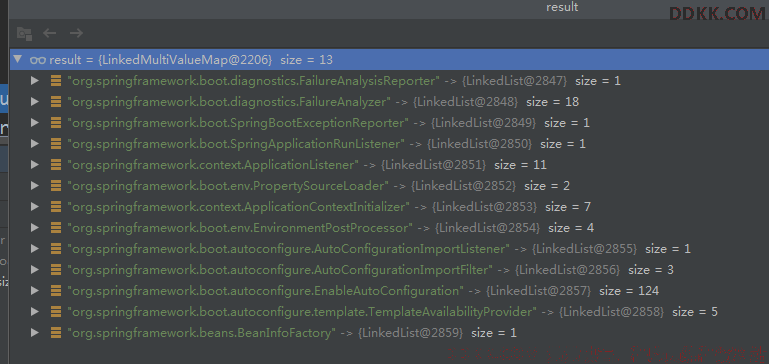This screenshot has width=769, height=364.
Task: Click the back arrow navigation icon
Action: (x=50, y=33)
